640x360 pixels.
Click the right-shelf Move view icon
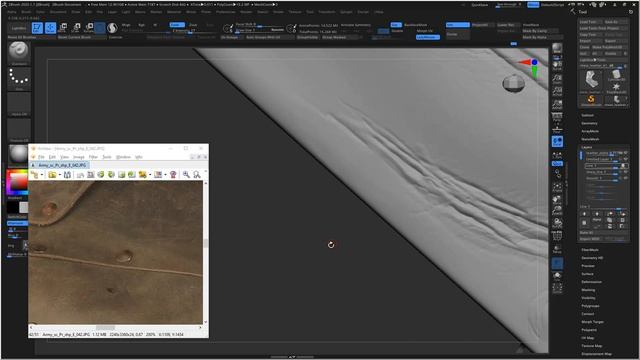click(x=557, y=200)
